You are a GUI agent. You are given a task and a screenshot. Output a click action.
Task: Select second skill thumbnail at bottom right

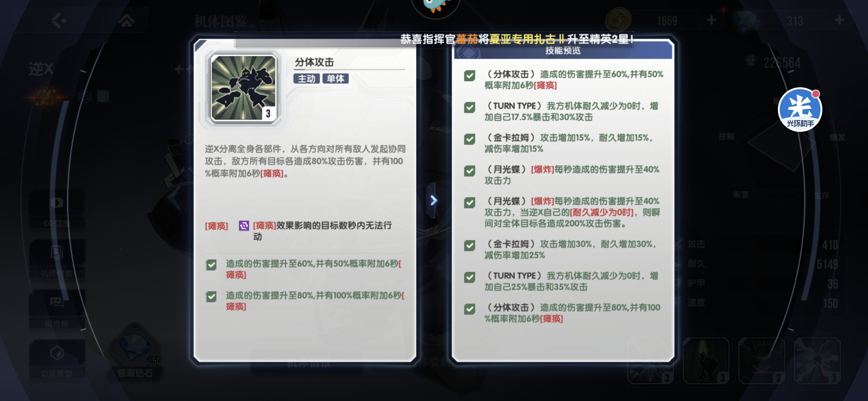(x=706, y=361)
